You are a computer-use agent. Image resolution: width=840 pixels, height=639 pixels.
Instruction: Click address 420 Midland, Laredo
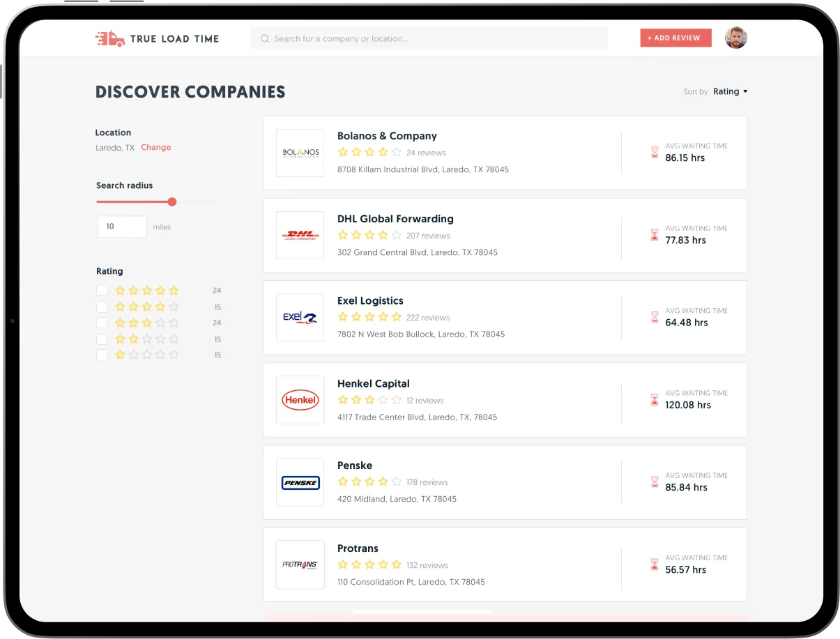click(x=397, y=499)
